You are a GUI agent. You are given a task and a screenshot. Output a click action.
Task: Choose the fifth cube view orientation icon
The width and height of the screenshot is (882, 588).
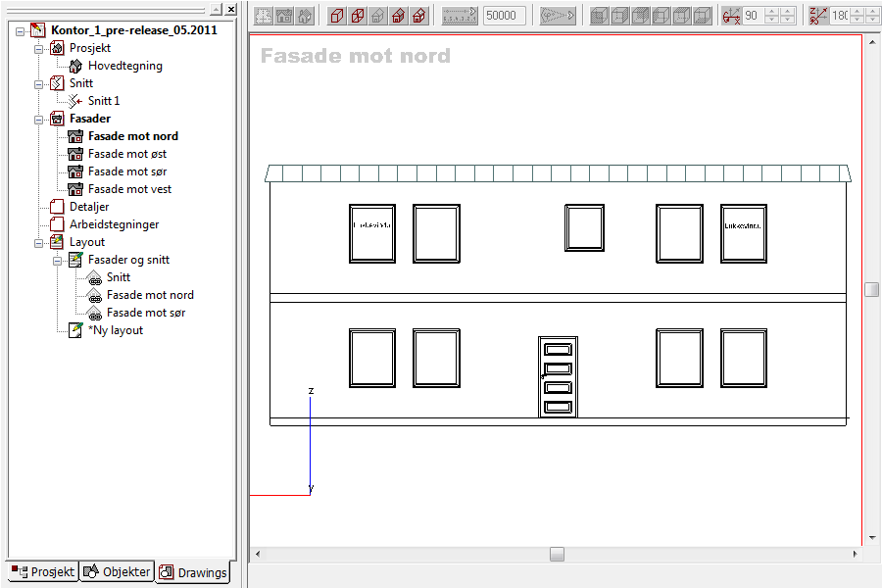[x=681, y=16]
